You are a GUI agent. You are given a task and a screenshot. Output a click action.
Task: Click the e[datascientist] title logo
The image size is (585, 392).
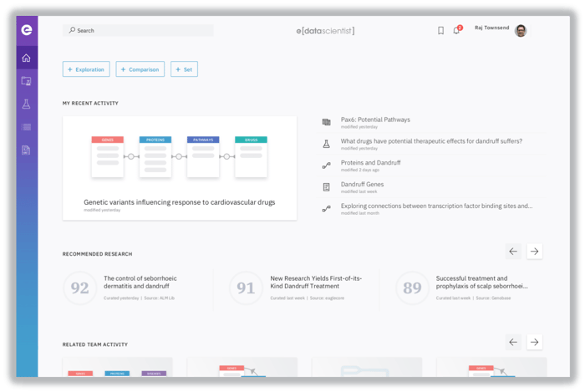coord(325,31)
